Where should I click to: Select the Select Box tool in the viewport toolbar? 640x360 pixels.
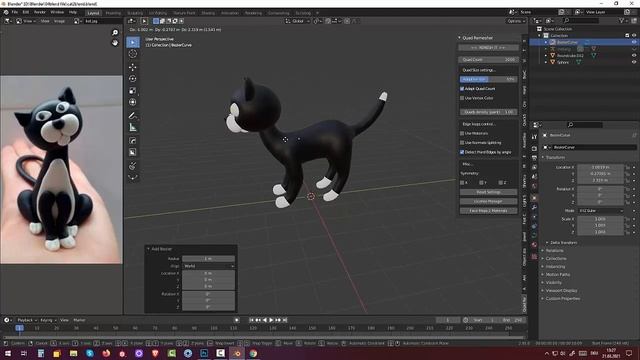click(x=133, y=42)
